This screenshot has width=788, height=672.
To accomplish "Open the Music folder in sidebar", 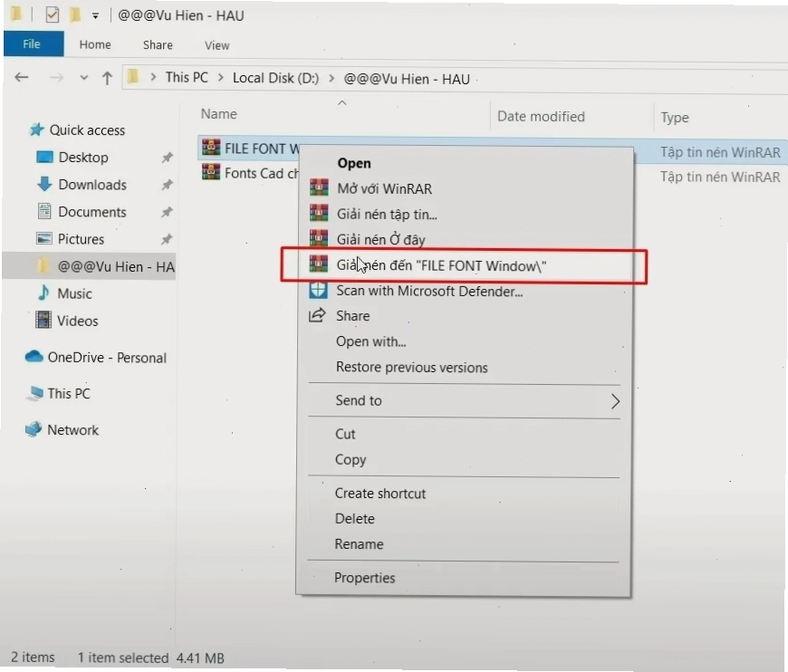I will click(x=65, y=293).
